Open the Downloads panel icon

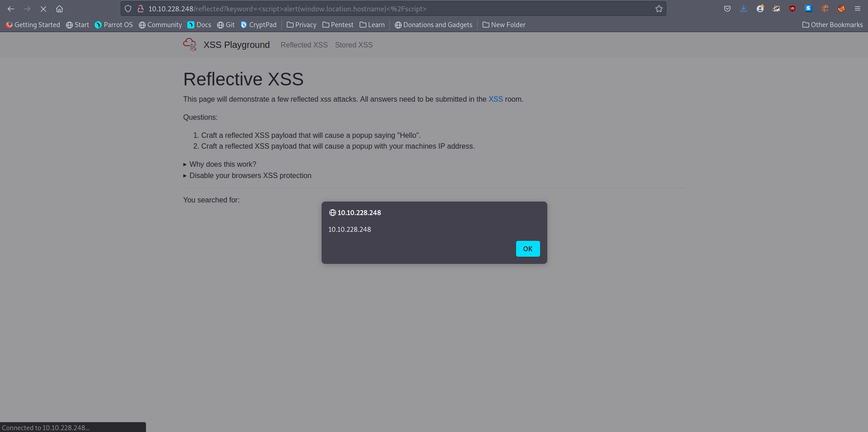point(744,9)
